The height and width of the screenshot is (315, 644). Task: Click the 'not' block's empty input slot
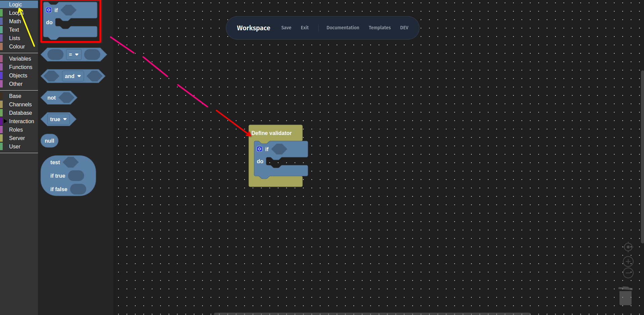(x=67, y=98)
